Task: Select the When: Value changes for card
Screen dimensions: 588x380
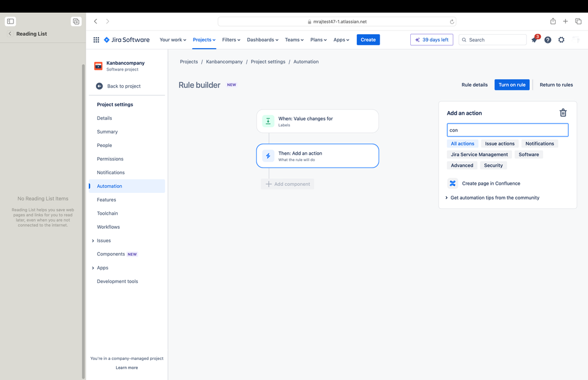Action: tap(318, 121)
